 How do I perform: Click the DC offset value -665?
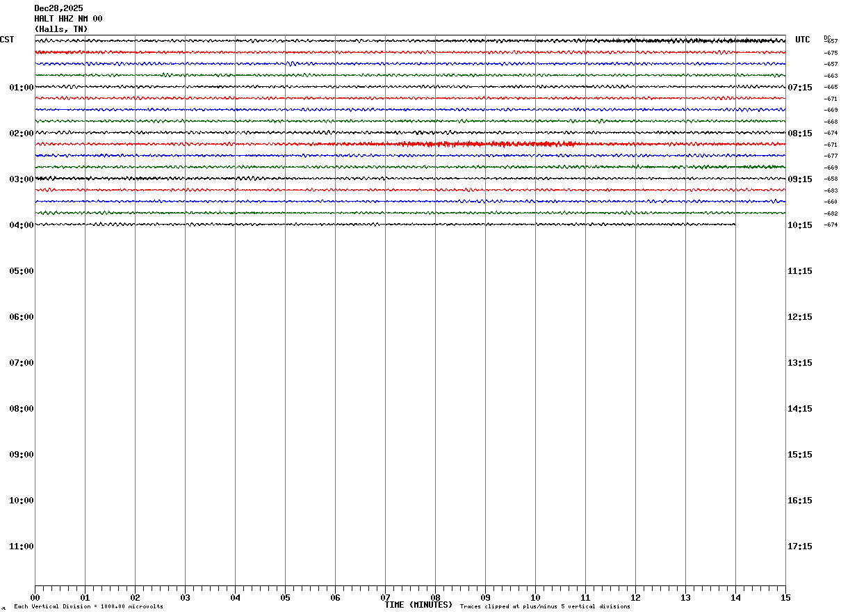[831, 87]
